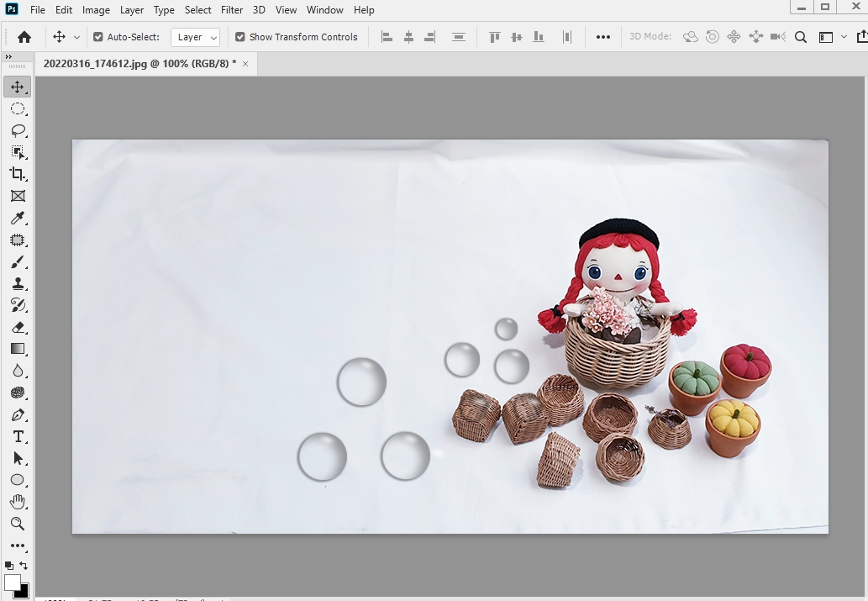Image resolution: width=868 pixels, height=601 pixels.
Task: Expand the Move tool preset picker arrow
Action: [x=77, y=38]
